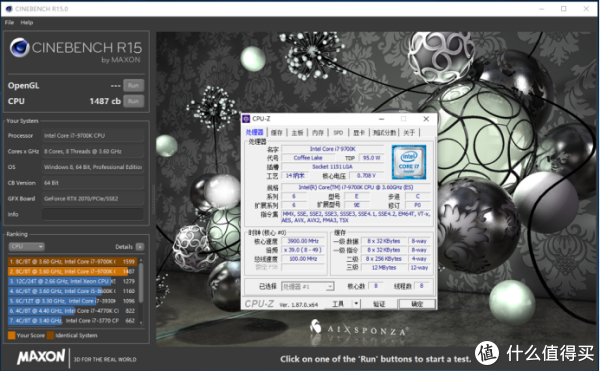
Task: Click the Intel Core i7 badge in CPU-Z
Action: click(409, 162)
